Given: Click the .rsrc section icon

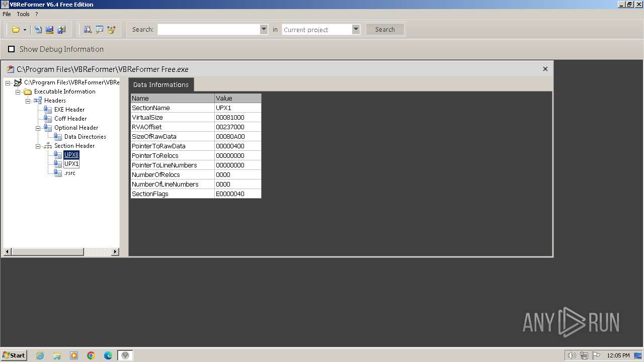Looking at the screenshot, I should [x=58, y=173].
